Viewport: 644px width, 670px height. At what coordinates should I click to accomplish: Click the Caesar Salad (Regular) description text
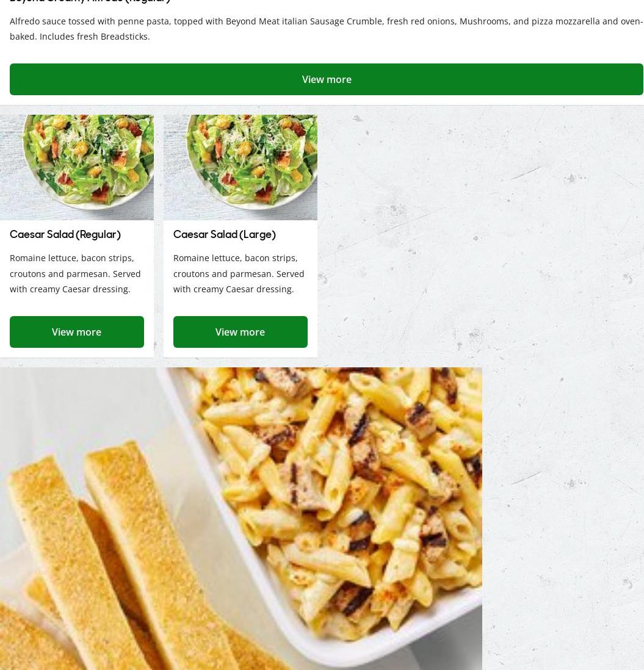75,273
